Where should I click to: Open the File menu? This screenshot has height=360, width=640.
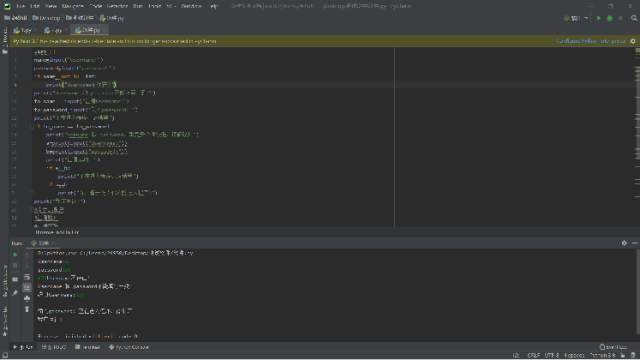pos(21,6)
